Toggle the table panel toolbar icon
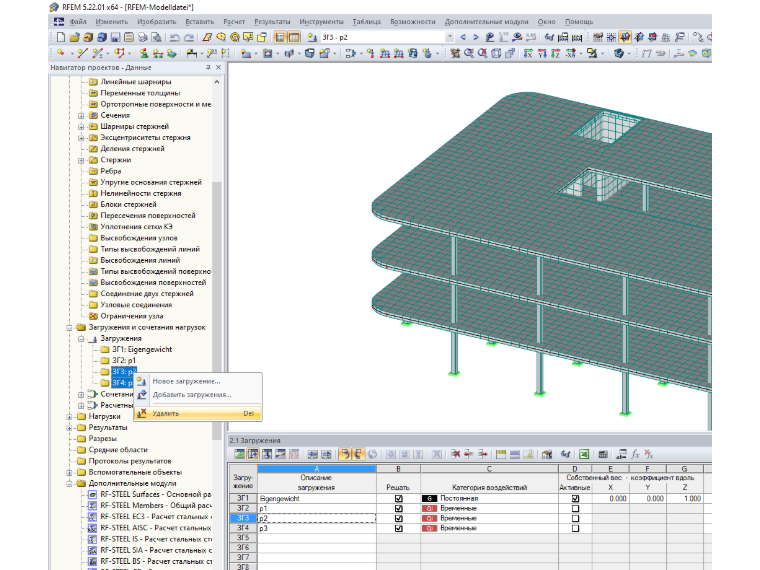760x570 pixels. tap(294, 37)
